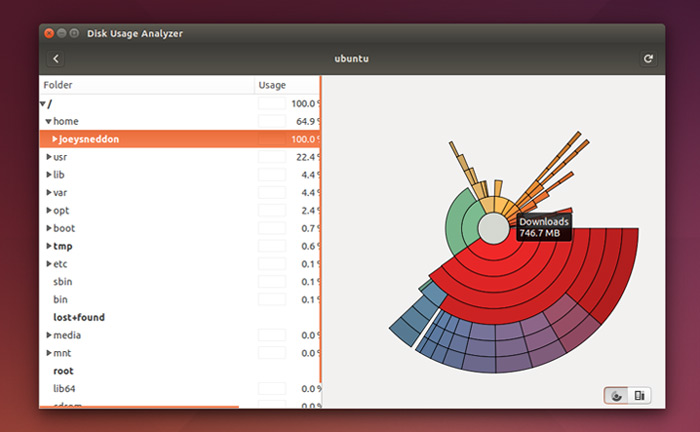The height and width of the screenshot is (432, 700).
Task: Select the sbin folder row
Action: point(150,282)
